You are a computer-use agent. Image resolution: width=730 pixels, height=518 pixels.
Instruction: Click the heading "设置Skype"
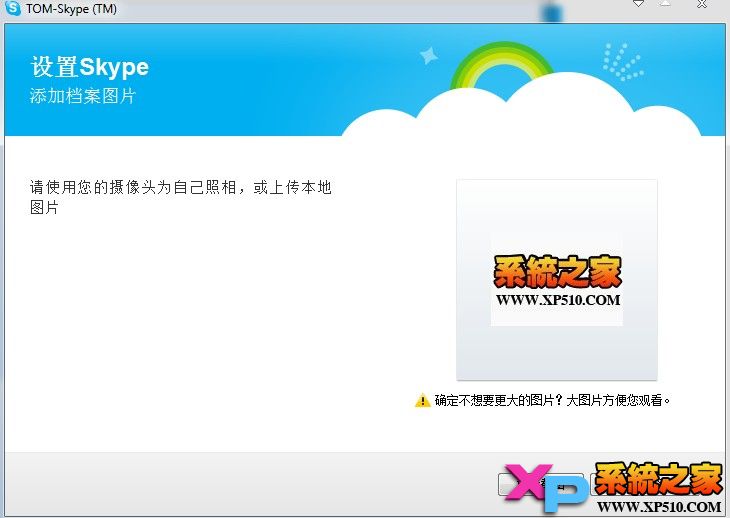[x=90, y=67]
